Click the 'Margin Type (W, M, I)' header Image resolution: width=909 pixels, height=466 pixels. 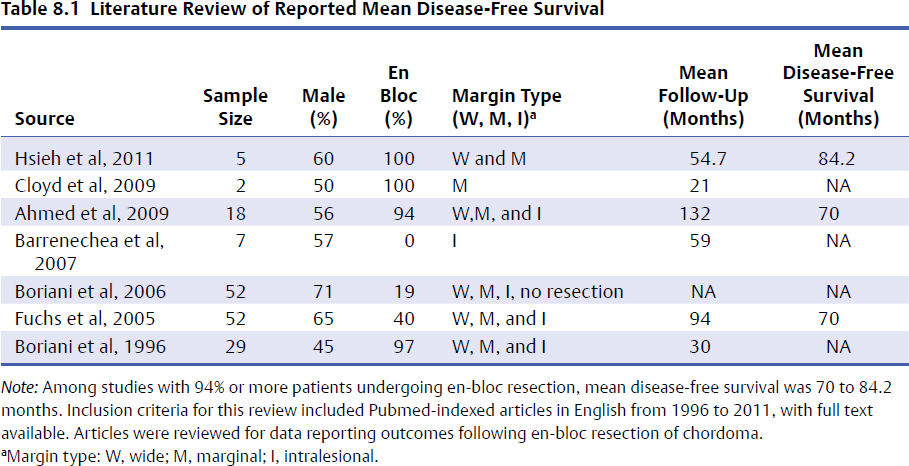click(x=507, y=107)
